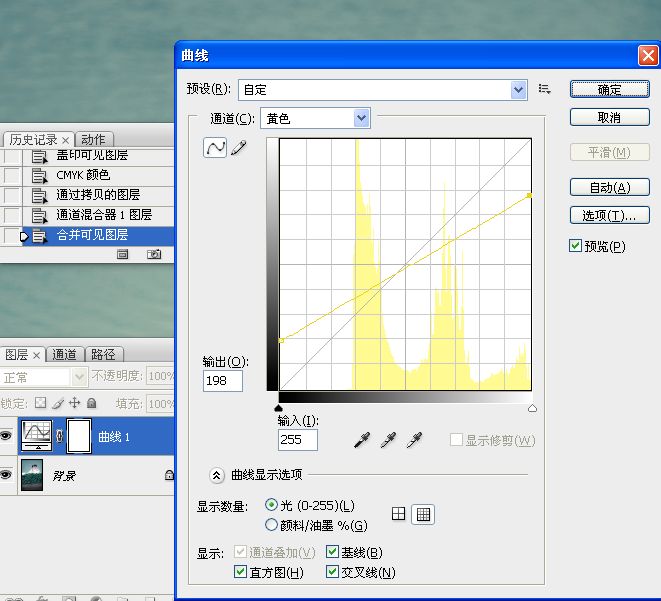Click the 曲线 1 layer mask thumbnail
The width and height of the screenshot is (661, 601).
coord(79,436)
